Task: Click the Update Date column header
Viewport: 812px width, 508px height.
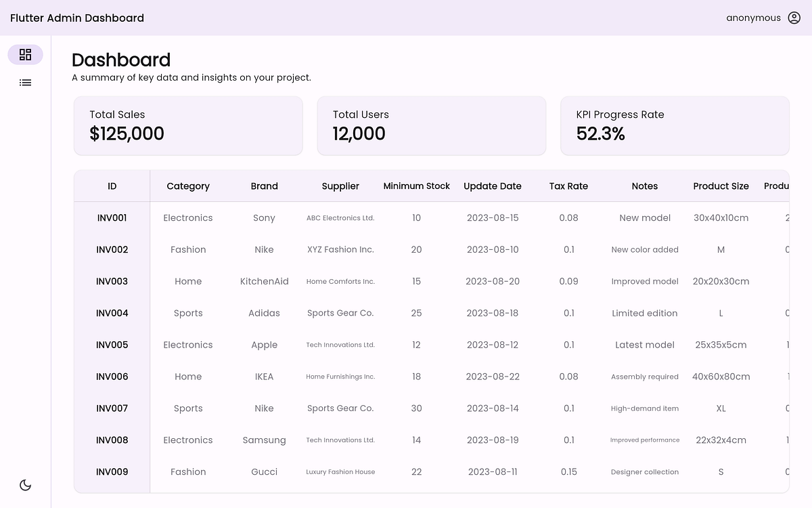Action: pos(493,186)
